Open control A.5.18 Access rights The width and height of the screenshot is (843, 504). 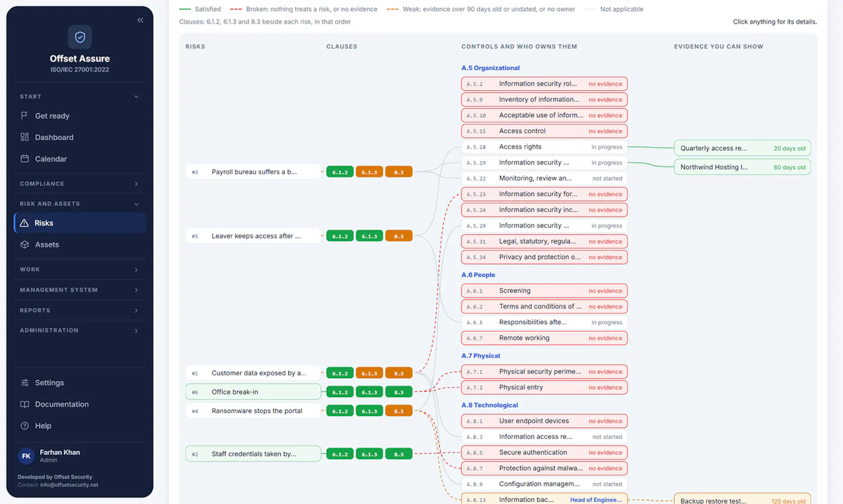544,147
